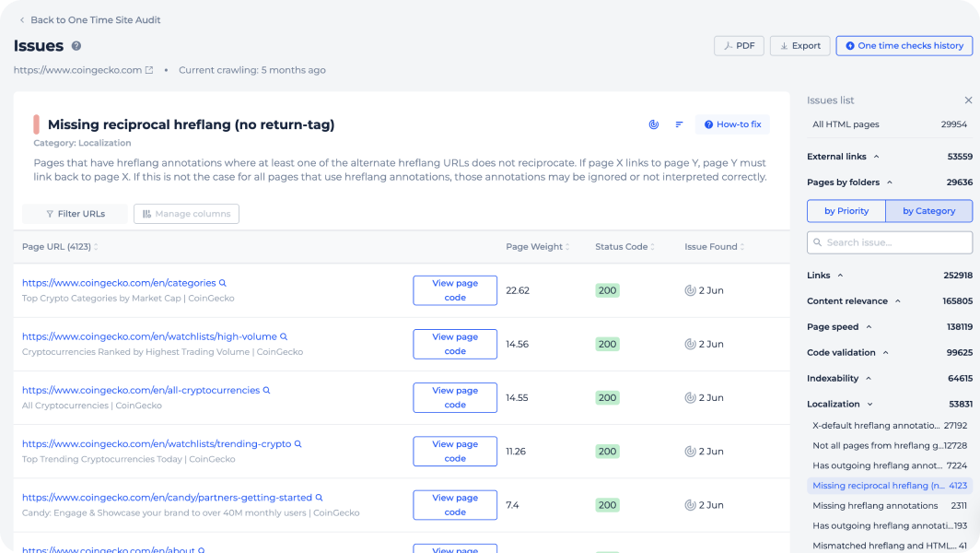This screenshot has height=553, width=980.
Task: Click the 200 status badge in categories row
Action: (608, 290)
